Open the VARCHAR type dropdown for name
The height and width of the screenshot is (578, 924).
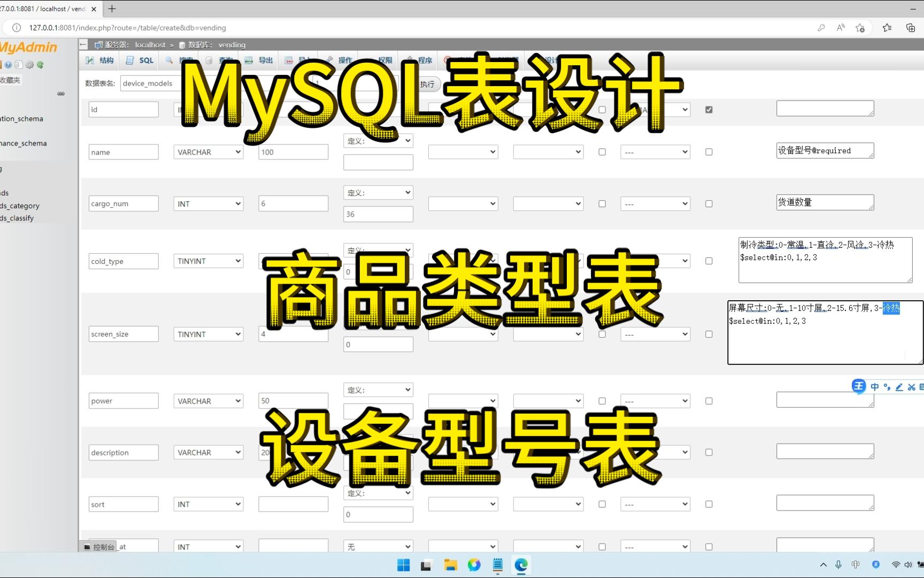coord(209,152)
